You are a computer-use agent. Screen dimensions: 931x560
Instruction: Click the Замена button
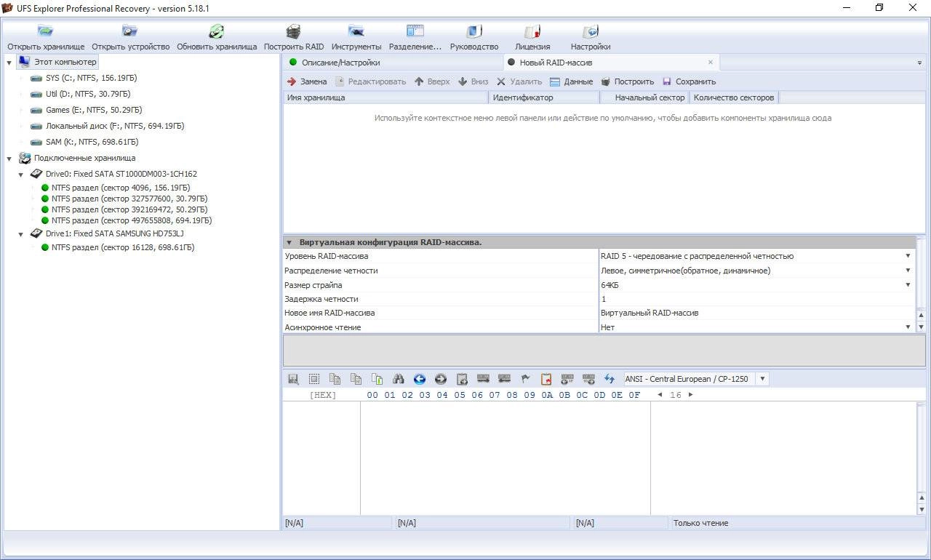coord(307,81)
